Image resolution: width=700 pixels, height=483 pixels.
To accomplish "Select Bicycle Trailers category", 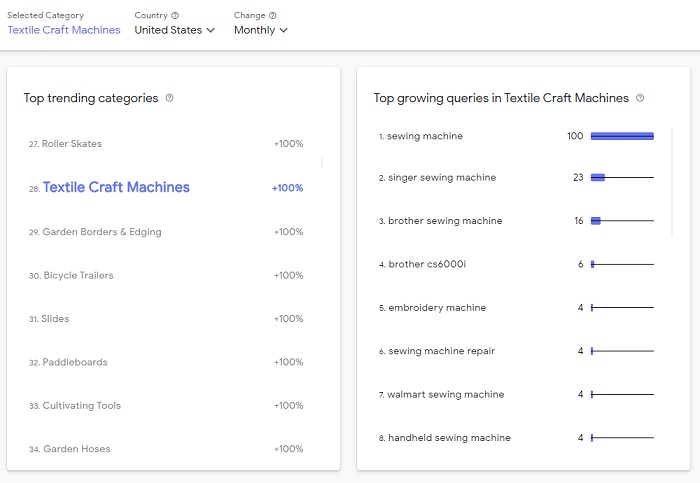I will coord(166,275).
